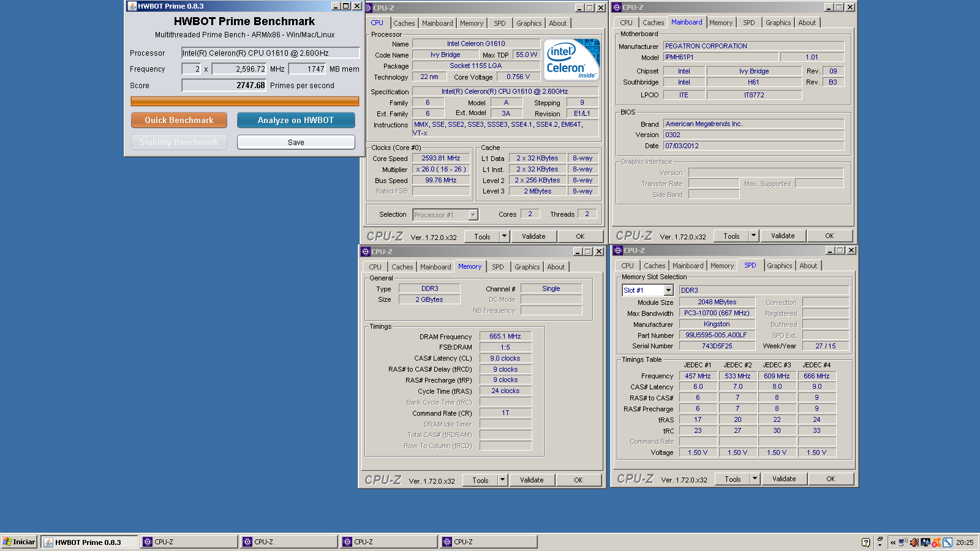The image size is (980, 551).
Task: Click the CPU-Z SPD window title icon
Action: [618, 250]
